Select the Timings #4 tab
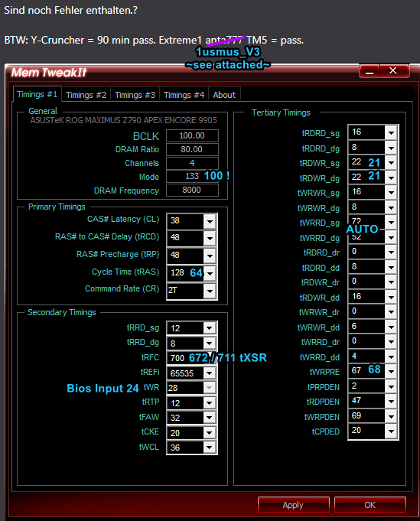420x521 pixels. [x=184, y=95]
